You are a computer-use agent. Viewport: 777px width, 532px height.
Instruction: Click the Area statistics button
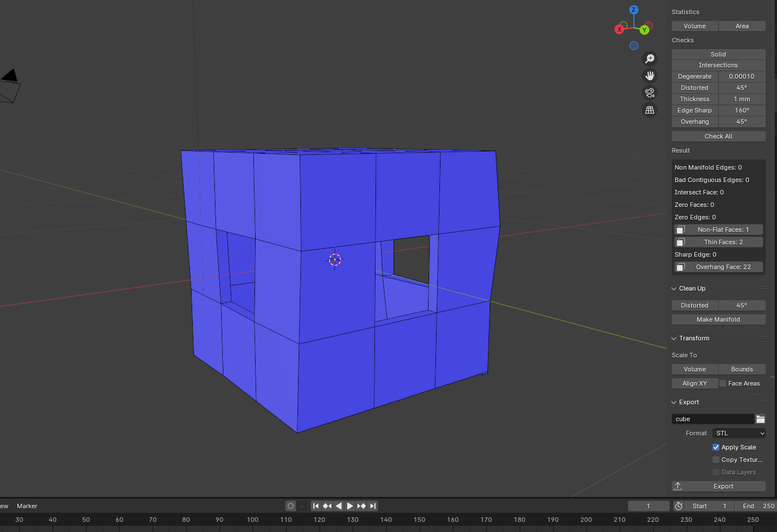[742, 26]
